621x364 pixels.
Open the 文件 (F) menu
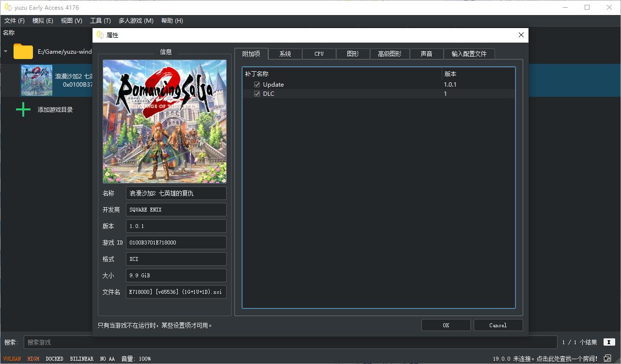pos(15,21)
